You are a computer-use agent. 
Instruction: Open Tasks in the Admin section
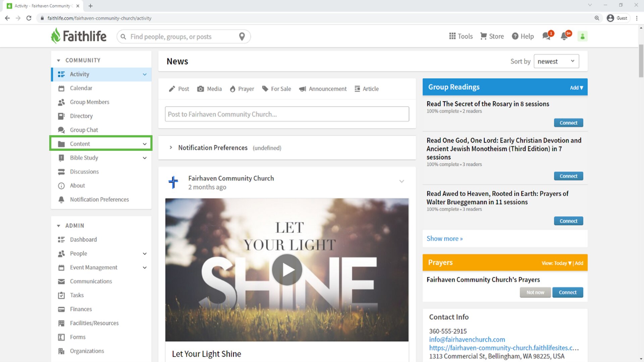click(x=101, y=295)
